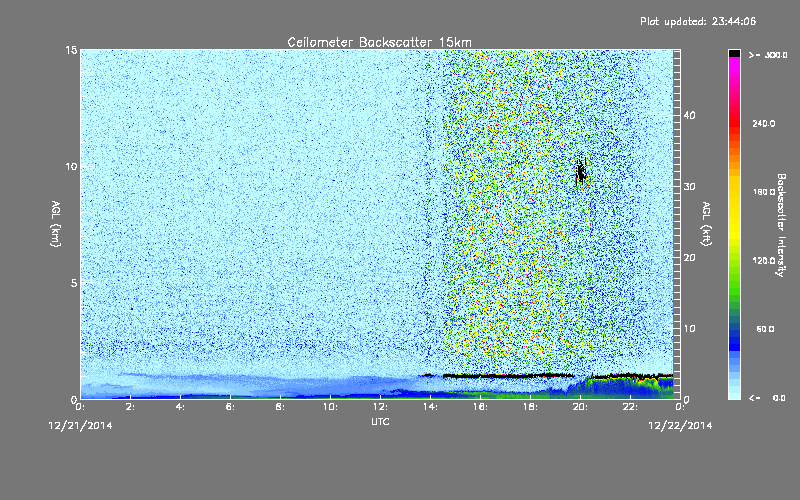This screenshot has height=500, width=800.
Task: Click the green band near 120.0
Action: click(734, 261)
